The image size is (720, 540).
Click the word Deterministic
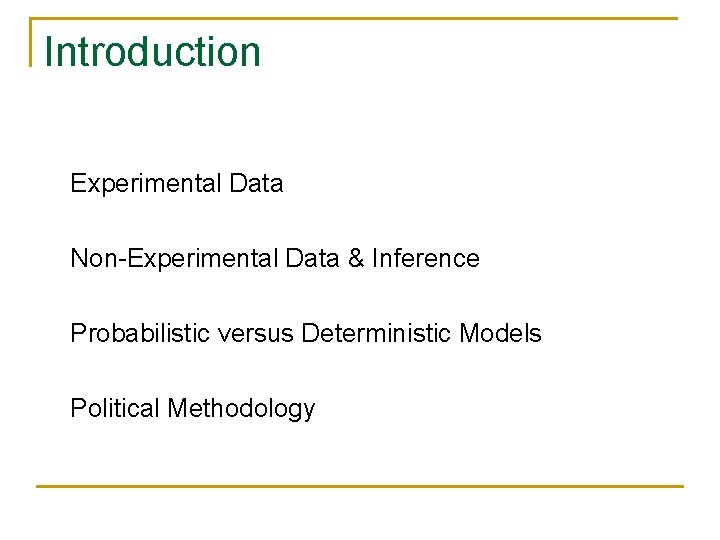click(376, 334)
